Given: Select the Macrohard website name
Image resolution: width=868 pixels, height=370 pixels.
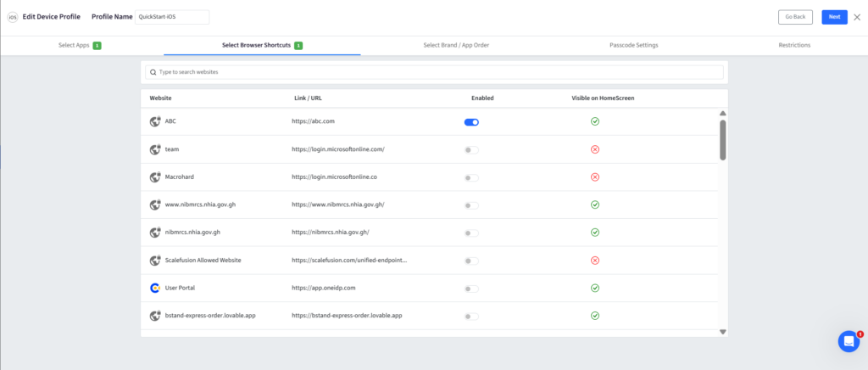Looking at the screenshot, I should 180,177.
